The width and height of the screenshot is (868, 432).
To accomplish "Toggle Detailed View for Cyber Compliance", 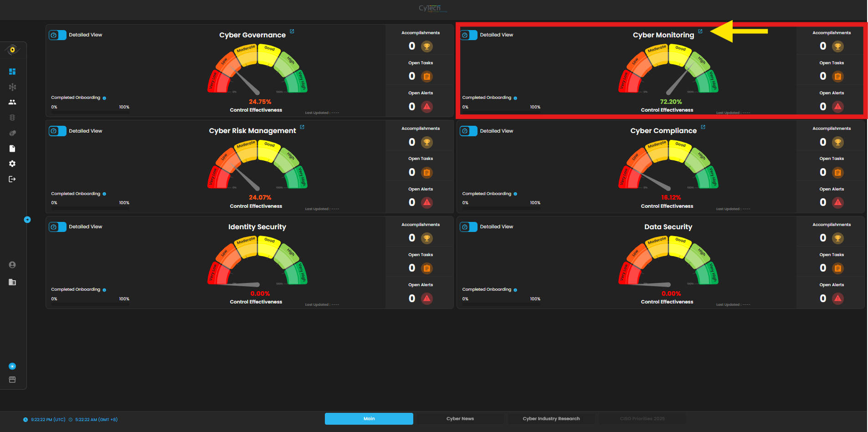I will tap(469, 131).
